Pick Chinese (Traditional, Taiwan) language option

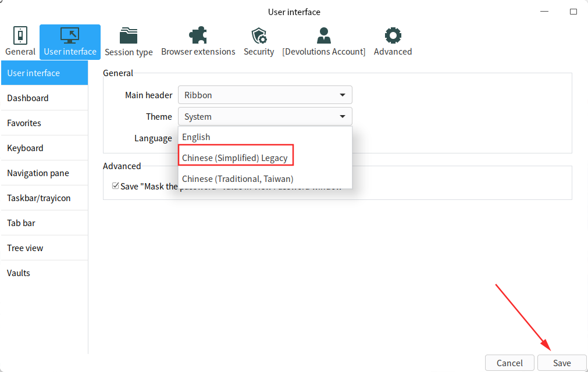237,178
